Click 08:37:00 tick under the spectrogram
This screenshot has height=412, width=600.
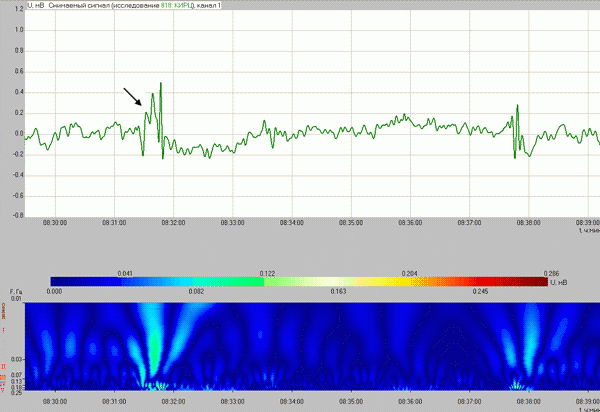coord(470,402)
